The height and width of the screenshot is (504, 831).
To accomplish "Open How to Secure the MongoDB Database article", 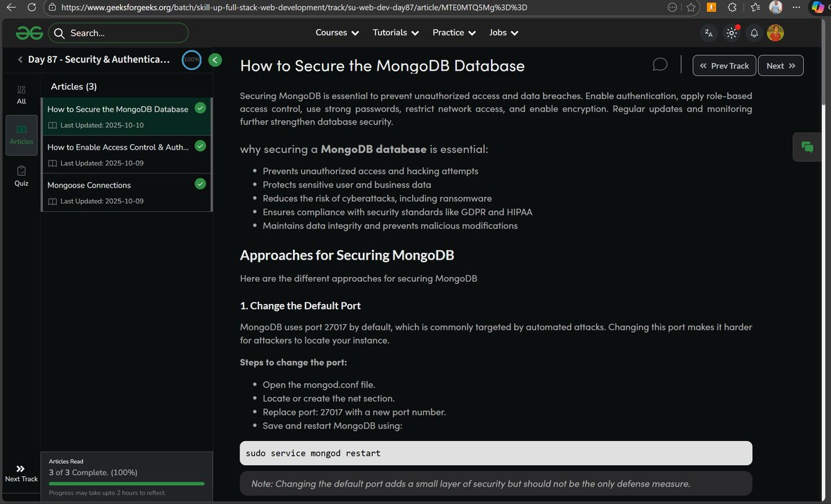I will [127, 116].
